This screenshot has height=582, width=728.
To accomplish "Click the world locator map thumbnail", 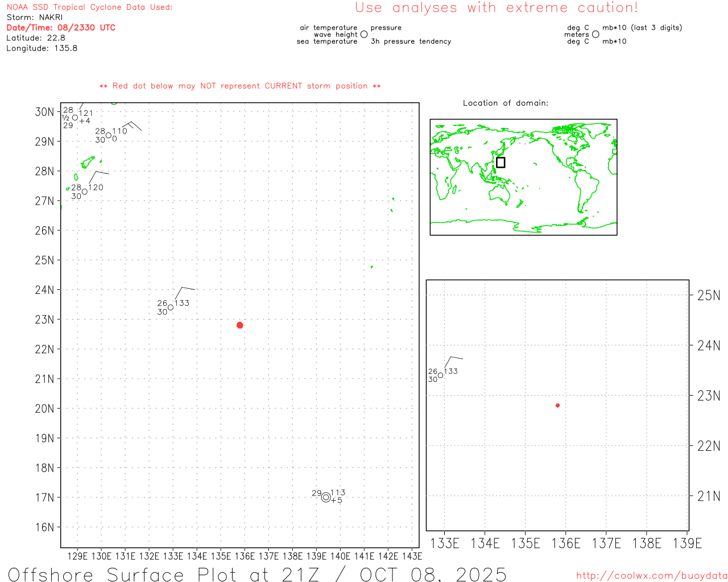I will point(523,177).
